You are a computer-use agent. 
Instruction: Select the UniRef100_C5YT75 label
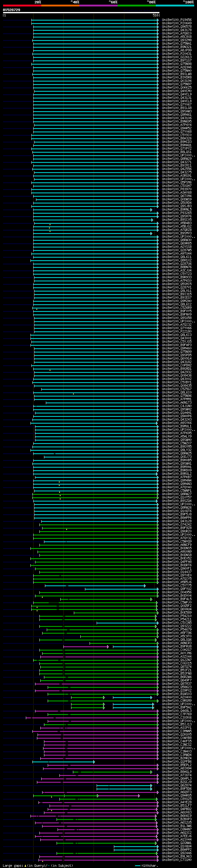[176, 586]
